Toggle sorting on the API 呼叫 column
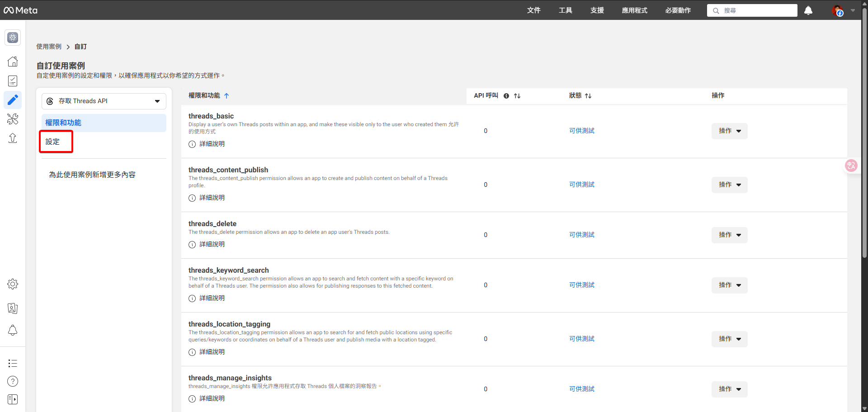Image resolution: width=868 pixels, height=412 pixels. point(518,96)
